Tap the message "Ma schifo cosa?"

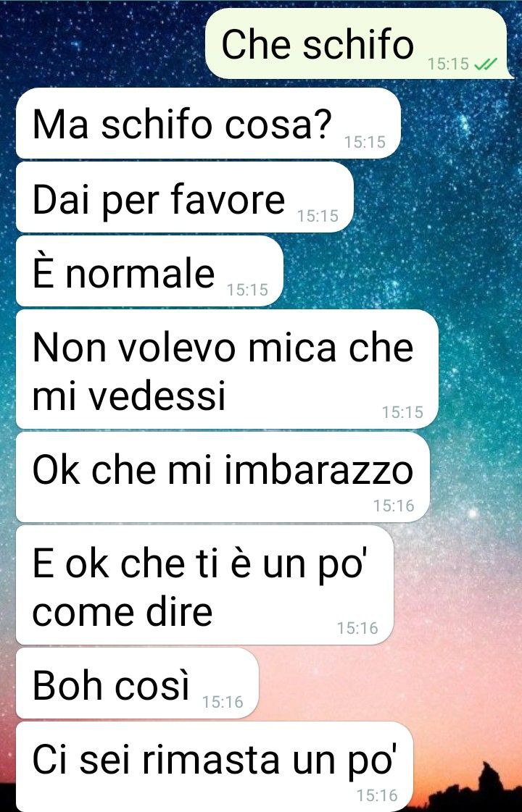[208, 123]
